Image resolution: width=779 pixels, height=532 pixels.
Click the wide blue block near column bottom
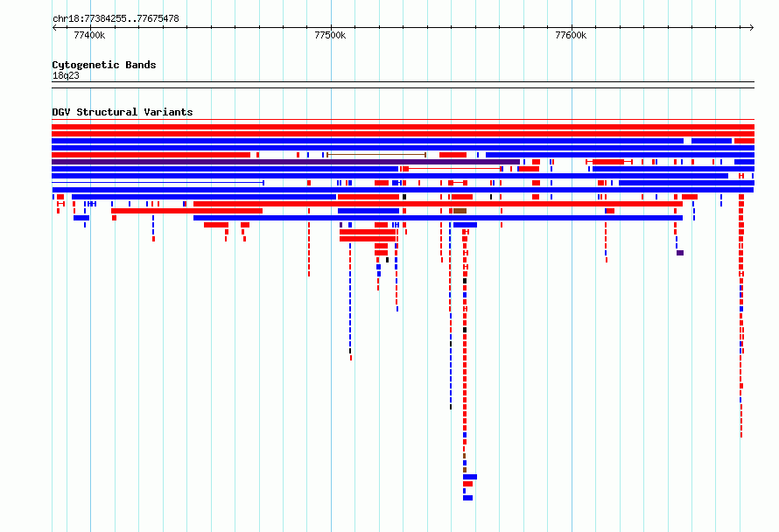point(470,477)
